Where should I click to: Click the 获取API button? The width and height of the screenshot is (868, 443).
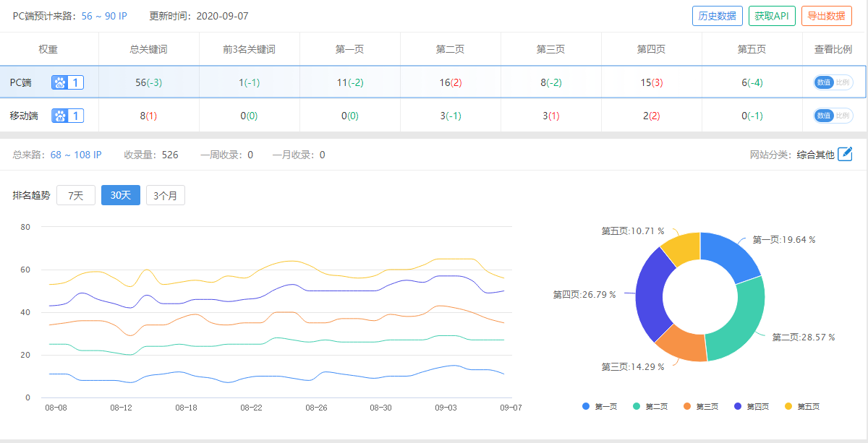(772, 16)
